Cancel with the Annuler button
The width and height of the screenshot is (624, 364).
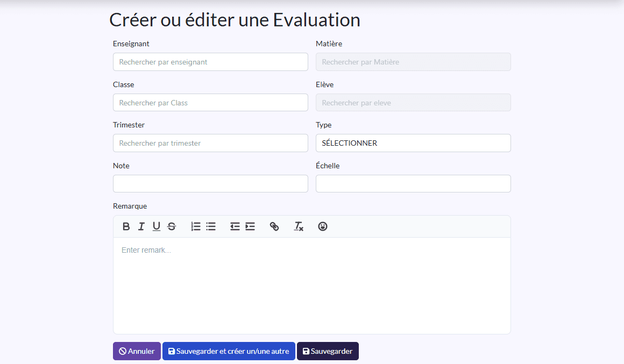(x=137, y=351)
